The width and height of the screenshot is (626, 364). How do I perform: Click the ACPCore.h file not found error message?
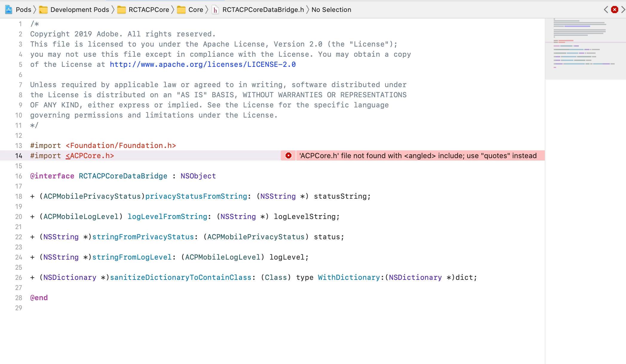point(418,155)
